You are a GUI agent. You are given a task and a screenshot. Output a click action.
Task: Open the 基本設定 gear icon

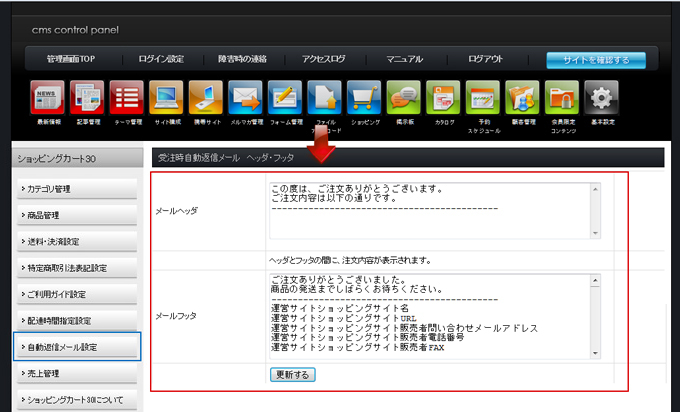coord(601,98)
